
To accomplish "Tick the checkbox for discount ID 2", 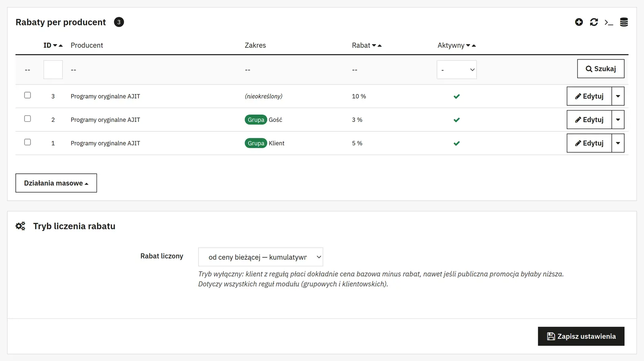I will 27,119.
